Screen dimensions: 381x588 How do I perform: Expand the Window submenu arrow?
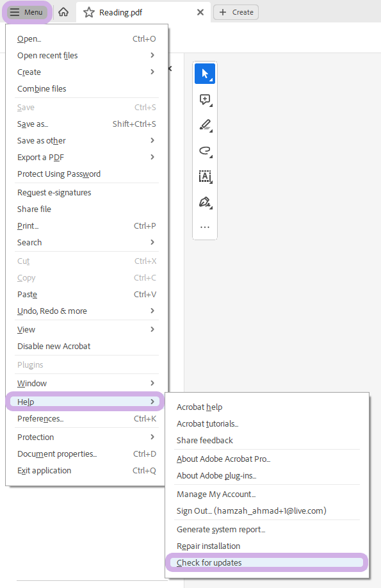152,383
